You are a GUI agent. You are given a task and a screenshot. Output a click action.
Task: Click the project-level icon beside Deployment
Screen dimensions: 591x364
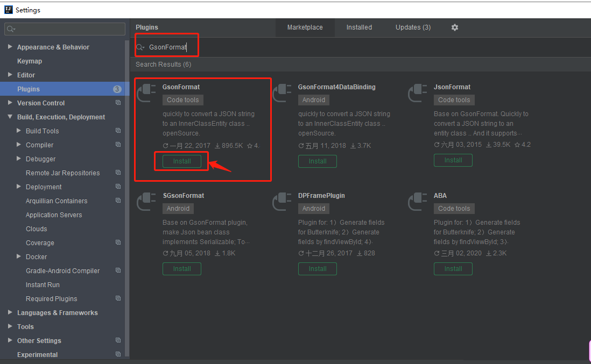(x=118, y=186)
